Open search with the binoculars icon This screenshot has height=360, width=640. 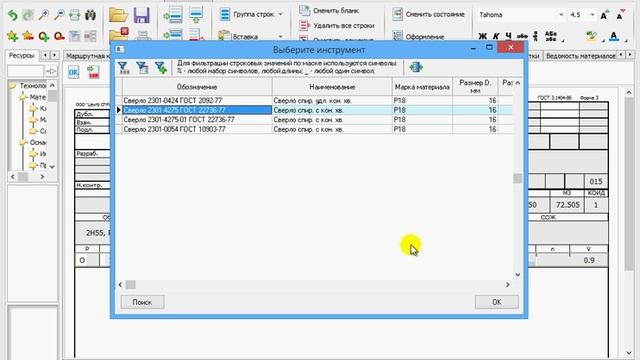pyautogui.click(x=90, y=16)
